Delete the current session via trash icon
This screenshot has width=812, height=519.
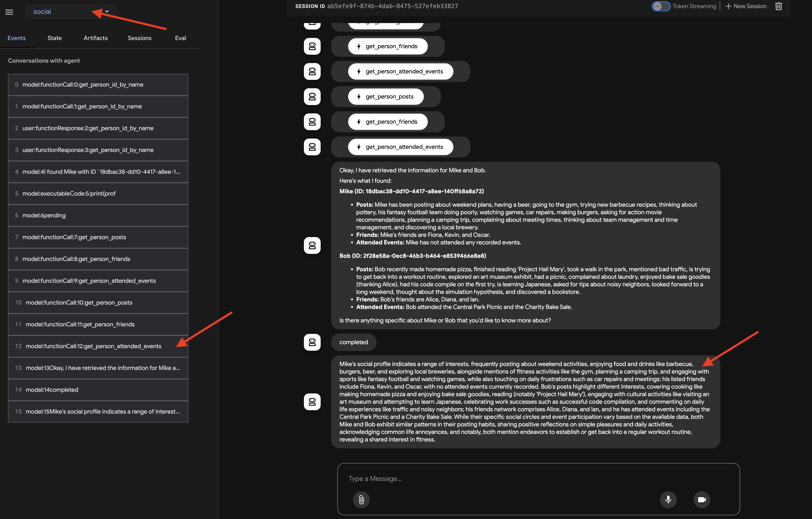779,6
